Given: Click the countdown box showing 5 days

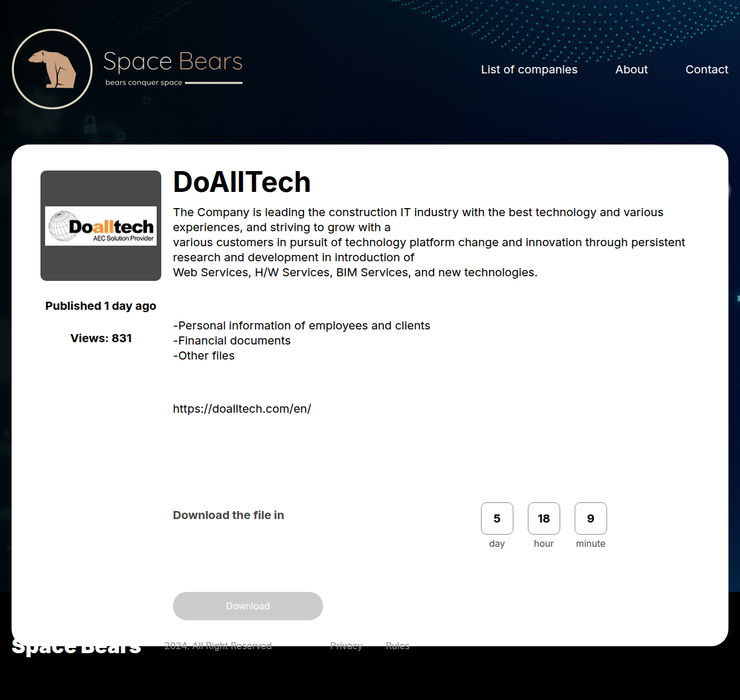Looking at the screenshot, I should coord(497,518).
